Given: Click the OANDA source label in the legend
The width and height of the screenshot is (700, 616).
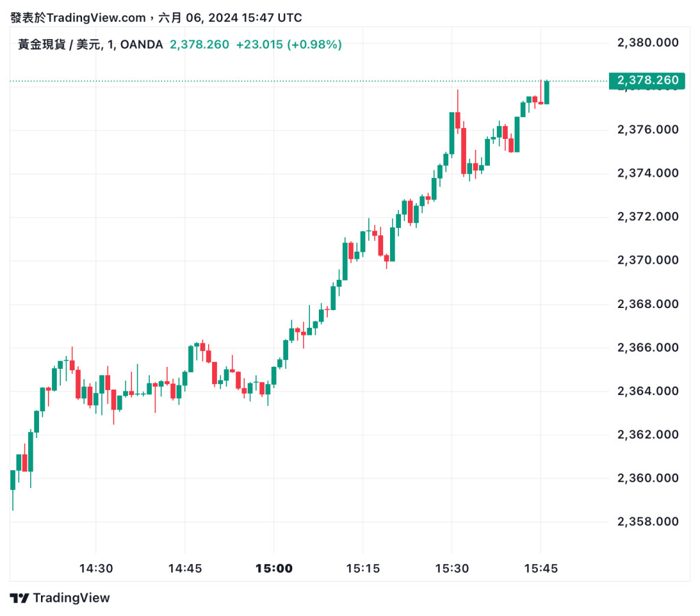Looking at the screenshot, I should tap(142, 44).
